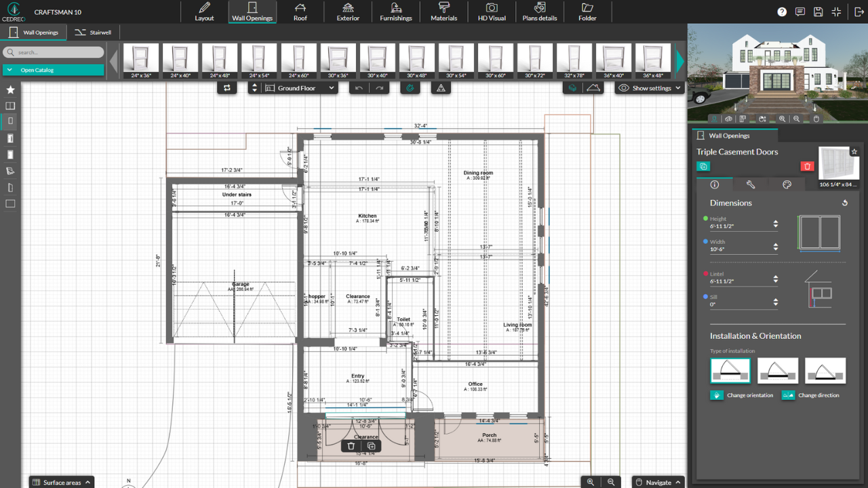This screenshot has width=868, height=488.
Task: Select the middle installation type option
Action: tap(777, 370)
